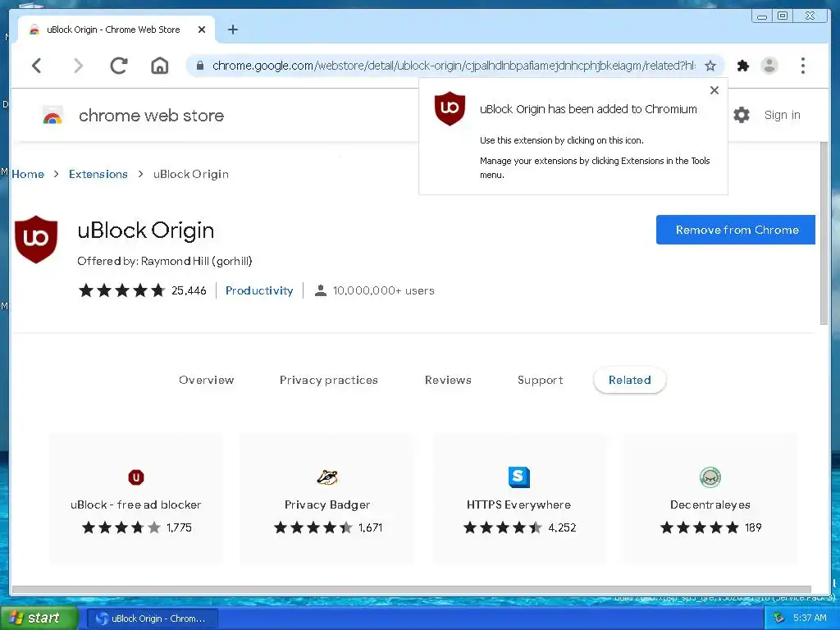This screenshot has width=840, height=630.
Task: Click the address bar URL field
Action: 453,66
